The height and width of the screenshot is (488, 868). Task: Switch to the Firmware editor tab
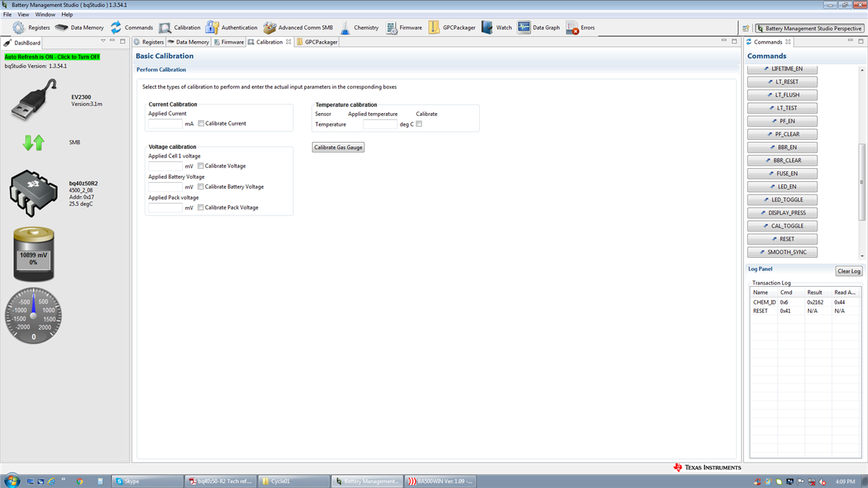click(229, 42)
